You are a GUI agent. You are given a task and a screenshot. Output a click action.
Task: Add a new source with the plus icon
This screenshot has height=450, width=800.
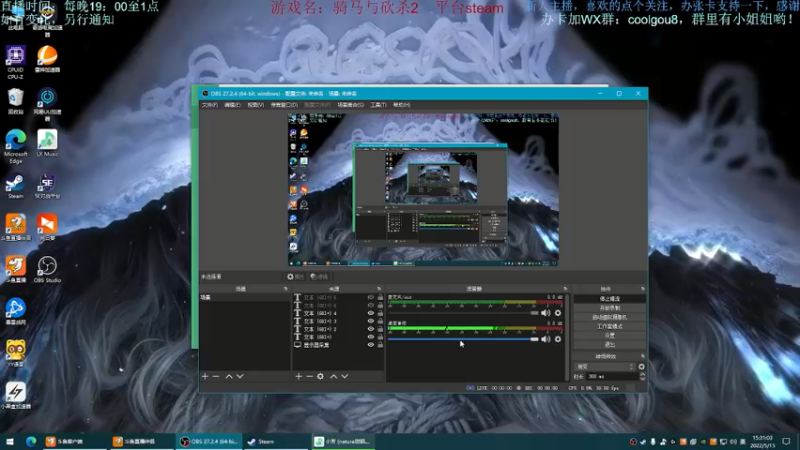click(298, 376)
